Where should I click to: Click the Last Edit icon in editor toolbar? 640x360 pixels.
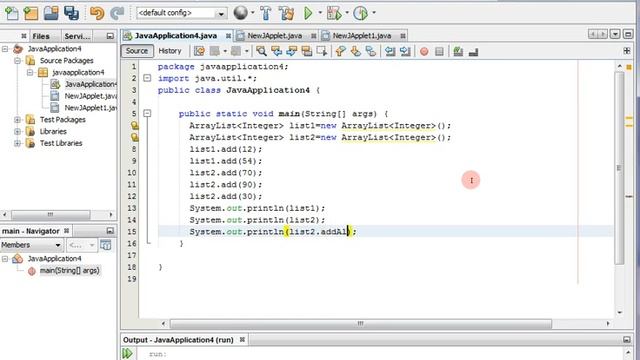pyautogui.click(x=199, y=51)
